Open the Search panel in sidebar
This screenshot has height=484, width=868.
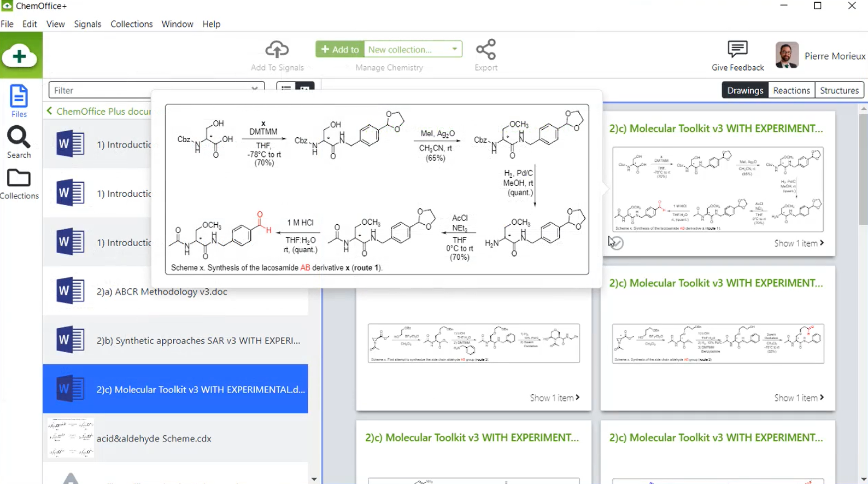(x=19, y=142)
